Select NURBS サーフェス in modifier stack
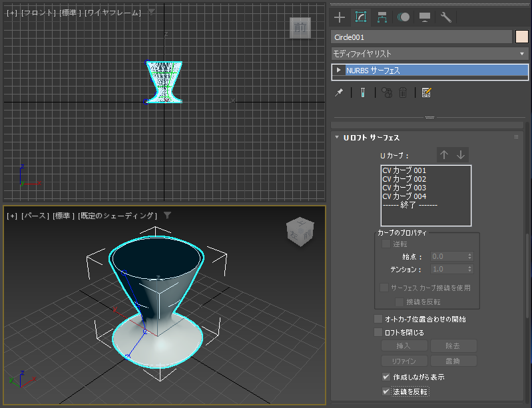This screenshot has width=532, height=408. 436,70
